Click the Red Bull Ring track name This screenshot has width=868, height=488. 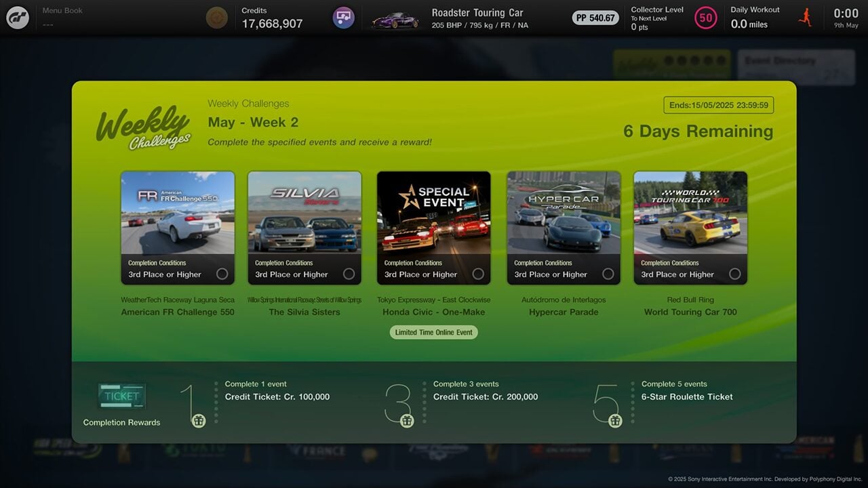pyautogui.click(x=690, y=300)
